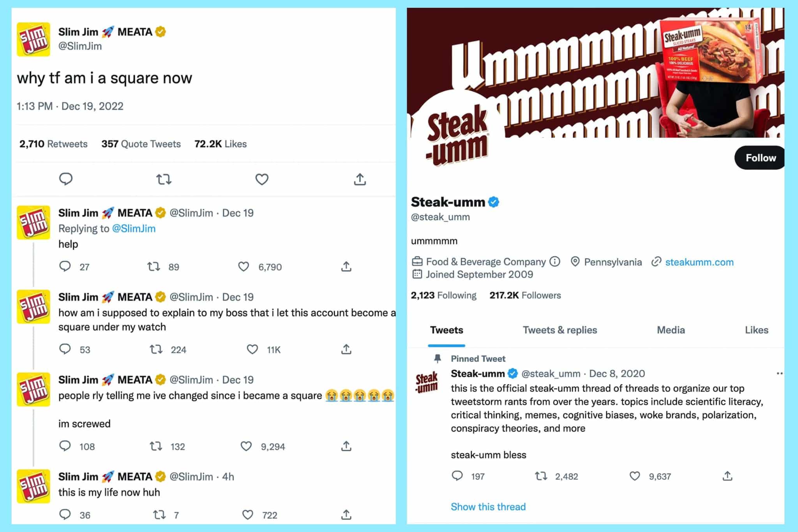798x532 pixels.
Task: Open the share menu on Steak-umm's pinned tweet
Action: [727, 476]
